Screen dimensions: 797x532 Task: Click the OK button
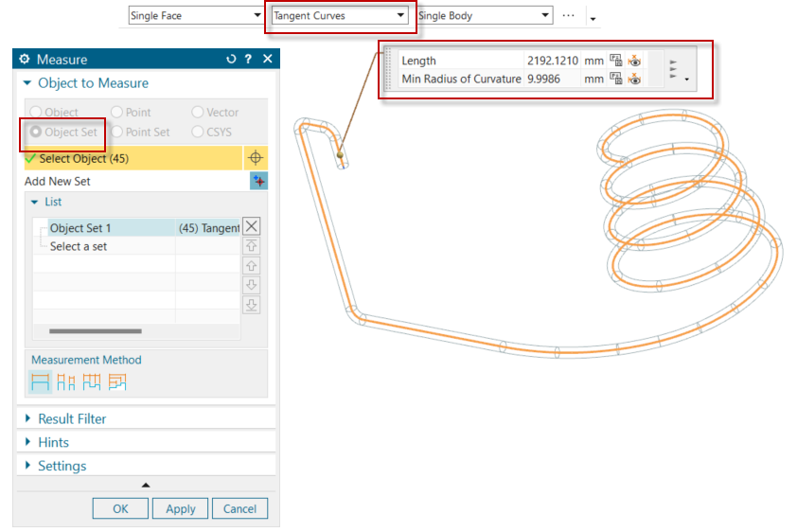(x=120, y=508)
